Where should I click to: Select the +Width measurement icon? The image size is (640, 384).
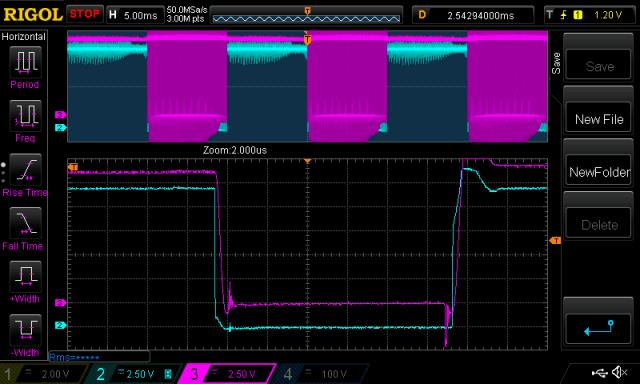point(25,276)
